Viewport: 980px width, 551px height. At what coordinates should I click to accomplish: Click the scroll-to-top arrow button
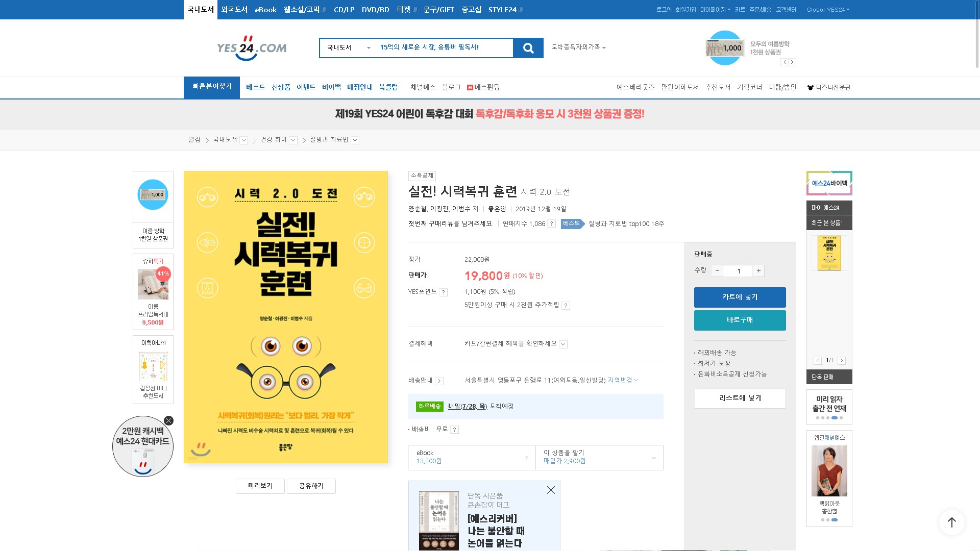coord(951,522)
